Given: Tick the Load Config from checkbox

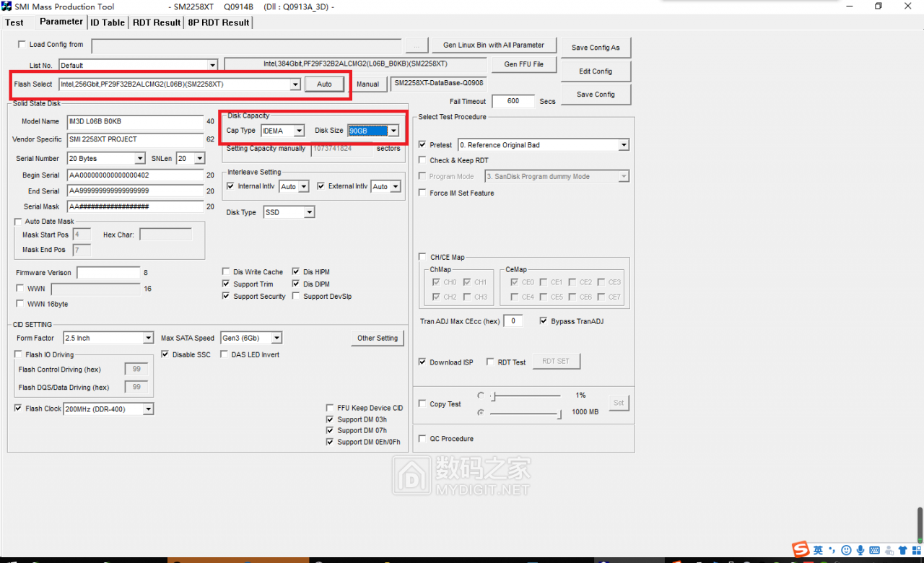Looking at the screenshot, I should (22, 45).
